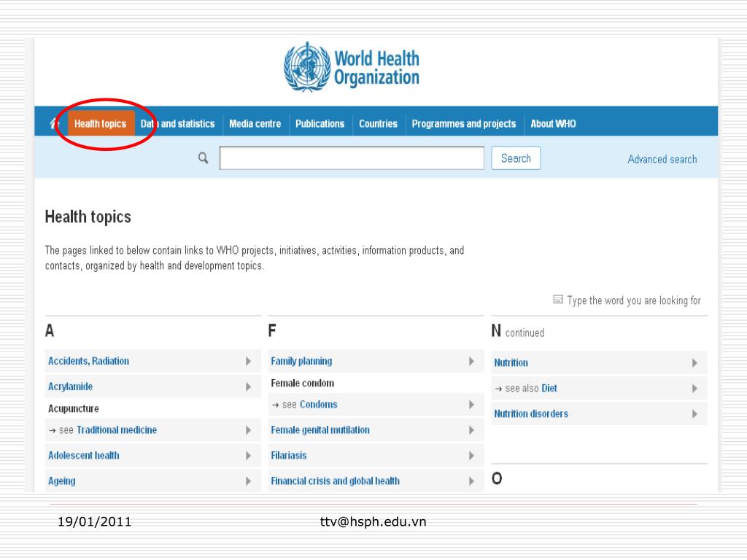The image size is (747, 560).
Task: Open the Countries tab
Action: [379, 124]
